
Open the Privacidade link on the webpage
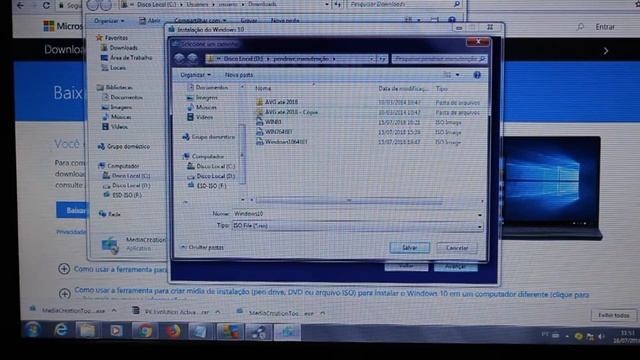[x=71, y=232]
